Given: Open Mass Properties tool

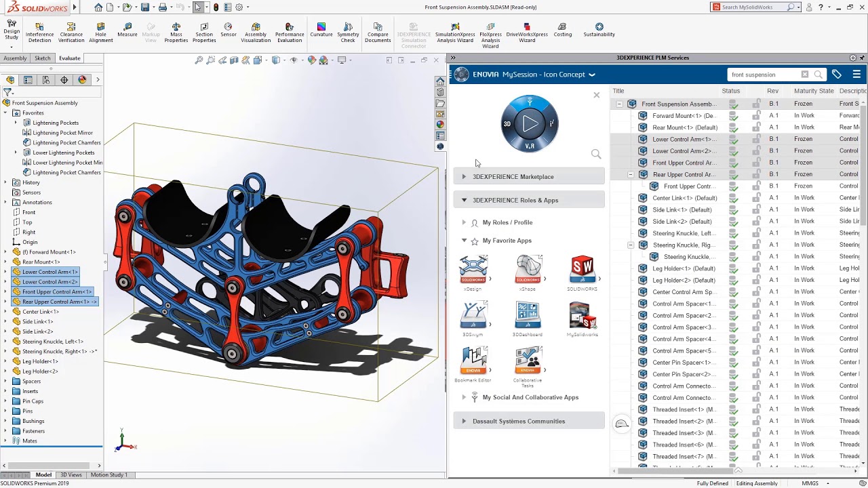Looking at the screenshot, I should [x=176, y=33].
